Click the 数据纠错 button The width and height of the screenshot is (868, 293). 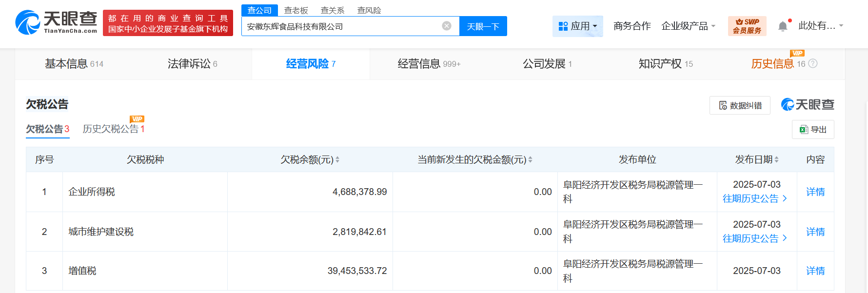click(740, 105)
